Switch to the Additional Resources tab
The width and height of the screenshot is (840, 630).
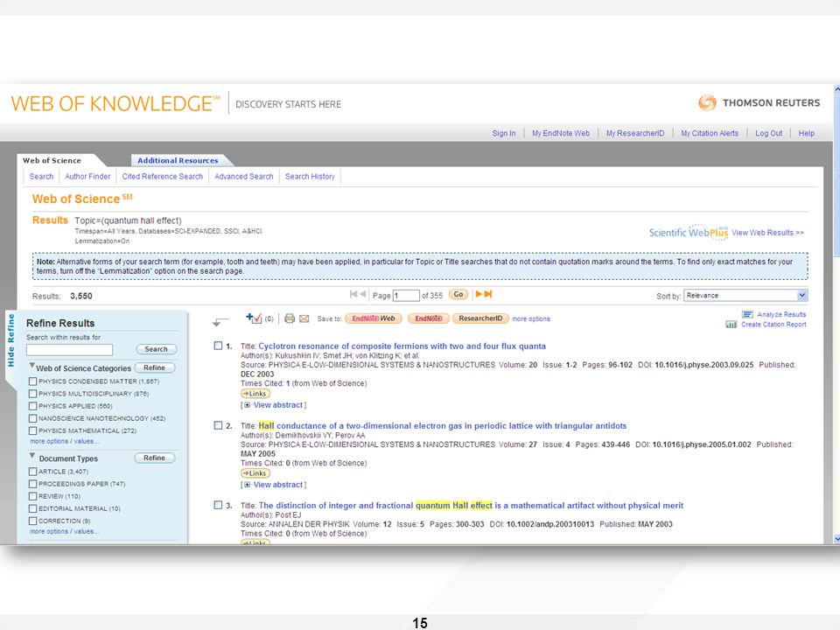178,160
